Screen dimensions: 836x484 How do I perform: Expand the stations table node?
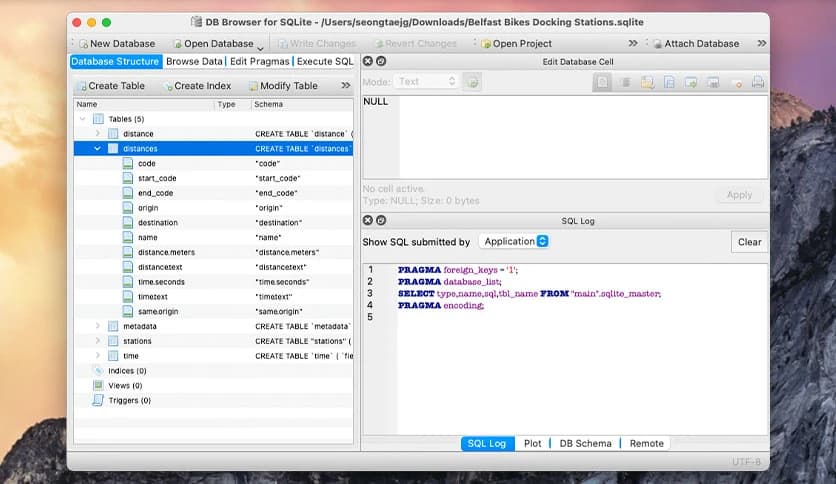coord(98,341)
